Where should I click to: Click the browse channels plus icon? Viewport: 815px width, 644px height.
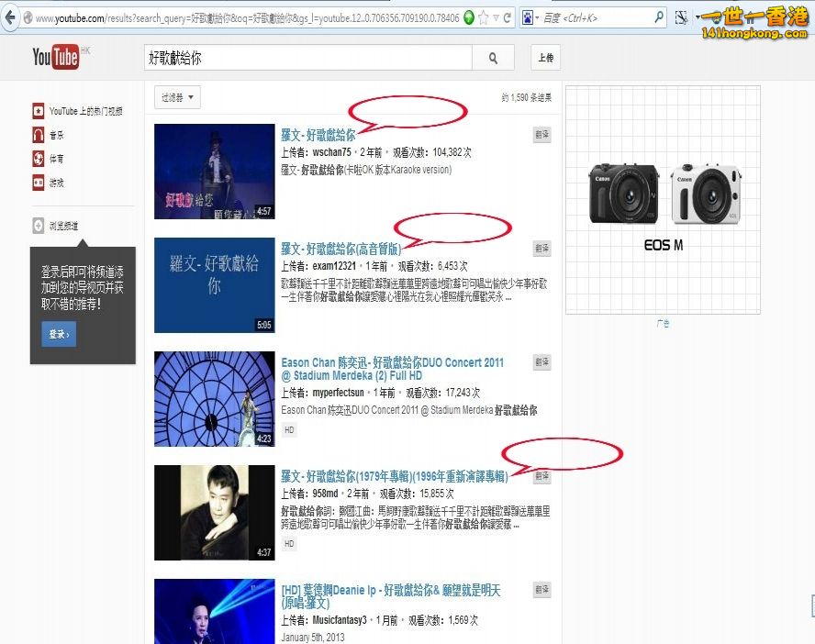point(38,226)
